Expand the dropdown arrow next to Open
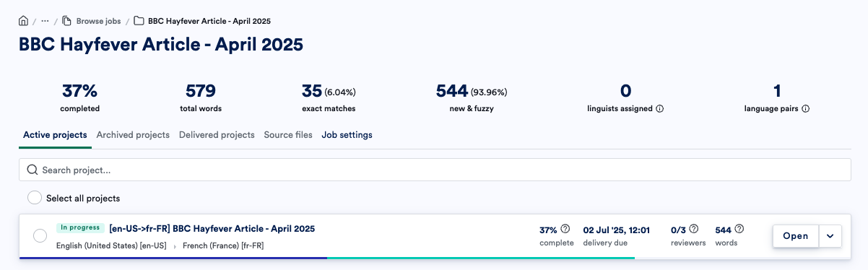 pos(830,236)
